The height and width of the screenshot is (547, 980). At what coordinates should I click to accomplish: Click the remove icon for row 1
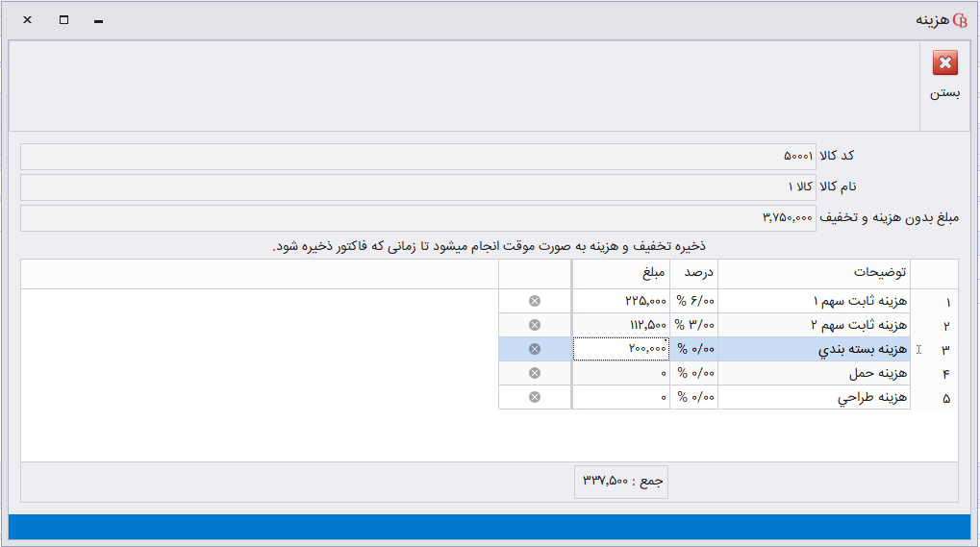tap(535, 301)
